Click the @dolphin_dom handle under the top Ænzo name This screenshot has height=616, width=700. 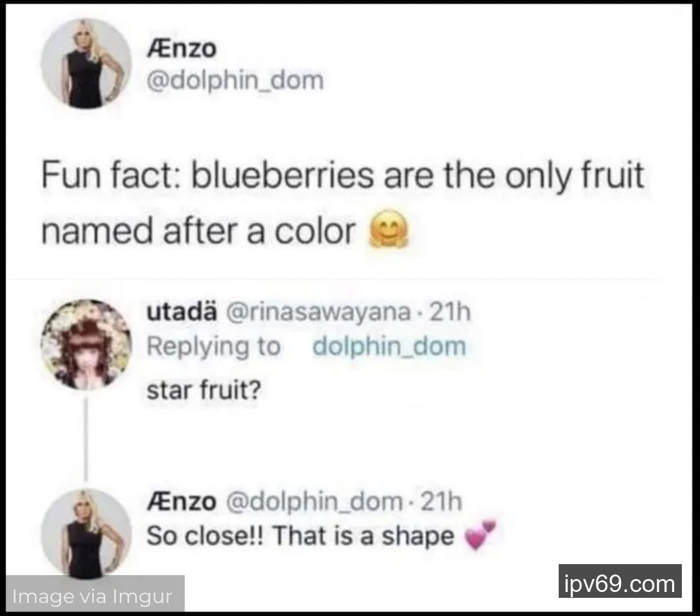click(x=235, y=81)
